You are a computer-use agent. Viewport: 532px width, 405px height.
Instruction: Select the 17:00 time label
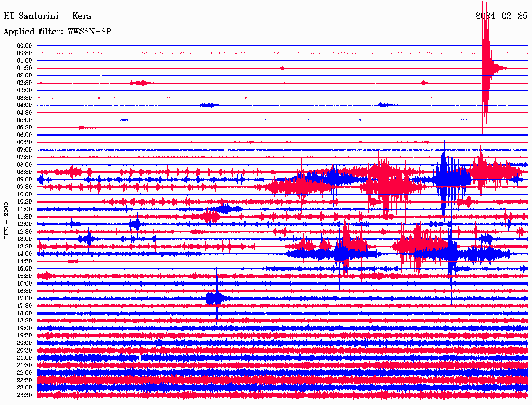pos(24,299)
